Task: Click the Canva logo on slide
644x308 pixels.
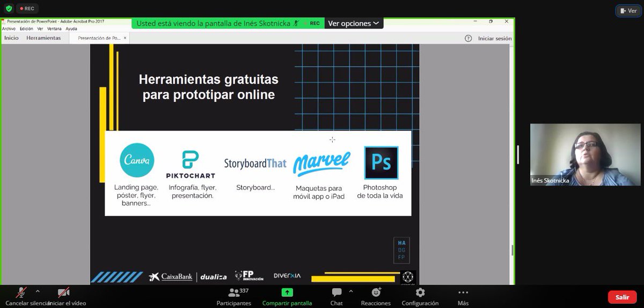Action: pos(137,160)
